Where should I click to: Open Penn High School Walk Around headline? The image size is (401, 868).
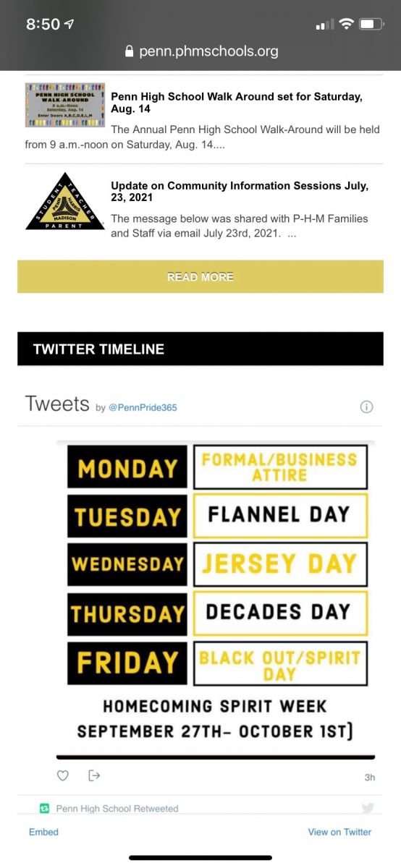tap(237, 103)
